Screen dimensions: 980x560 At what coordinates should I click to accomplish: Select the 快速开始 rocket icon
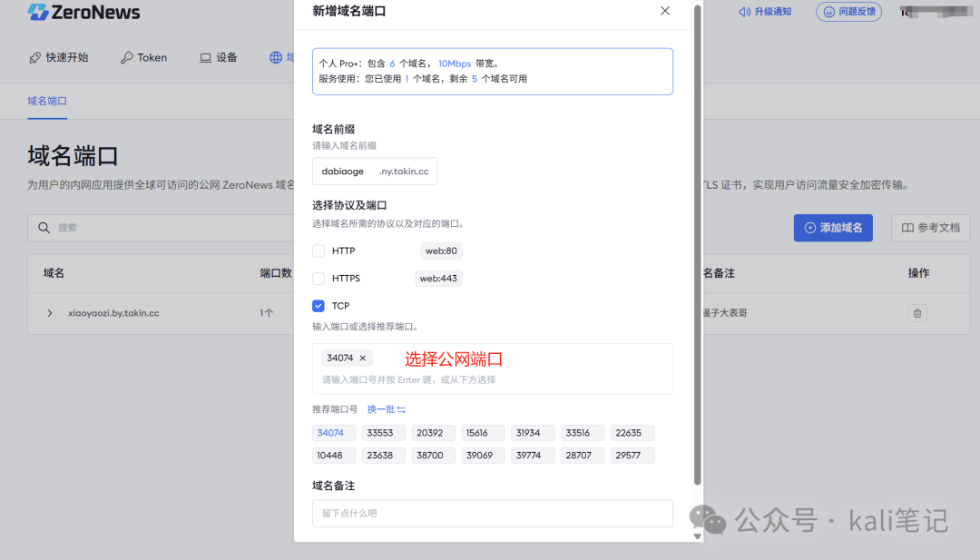coord(32,56)
